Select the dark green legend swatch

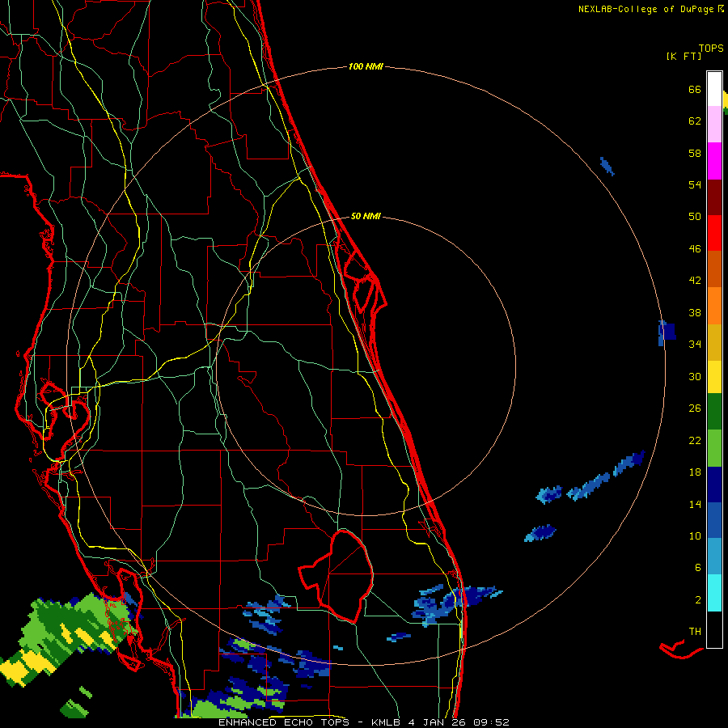pyautogui.click(x=714, y=412)
